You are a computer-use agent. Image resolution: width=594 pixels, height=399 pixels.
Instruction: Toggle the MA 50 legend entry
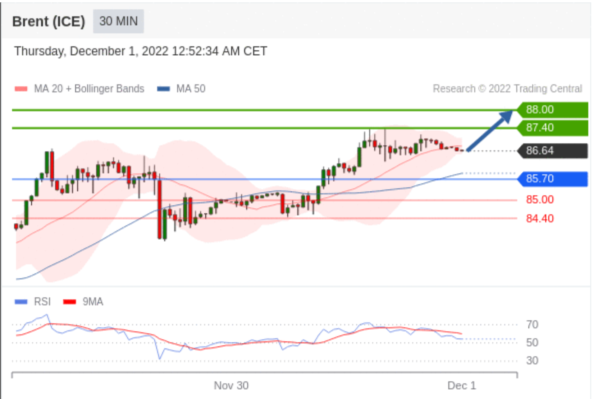[181, 89]
